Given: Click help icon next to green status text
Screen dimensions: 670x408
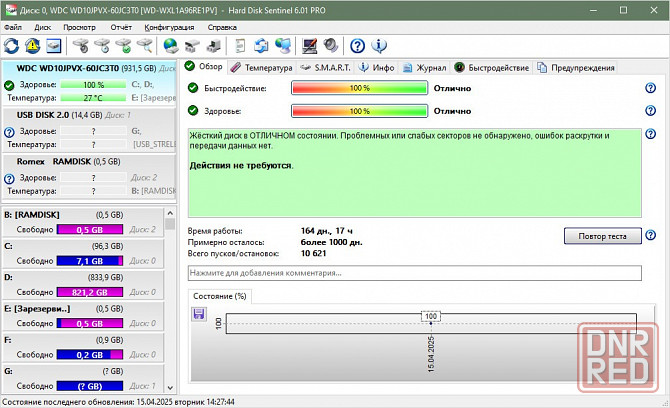Looking at the screenshot, I should tap(650, 134).
